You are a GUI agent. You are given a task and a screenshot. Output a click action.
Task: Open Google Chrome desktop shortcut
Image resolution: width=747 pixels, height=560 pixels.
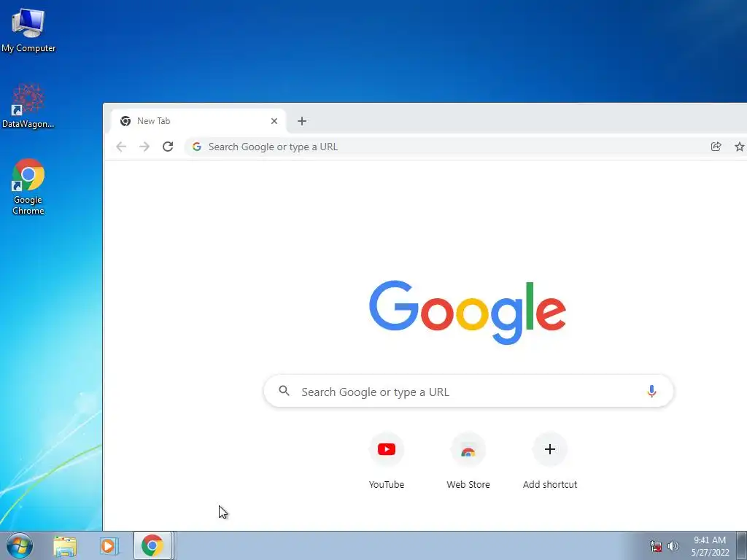[28, 187]
